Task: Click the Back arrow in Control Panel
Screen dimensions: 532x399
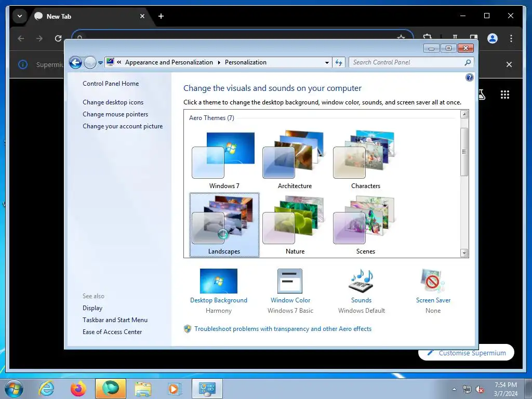Action: [x=75, y=62]
